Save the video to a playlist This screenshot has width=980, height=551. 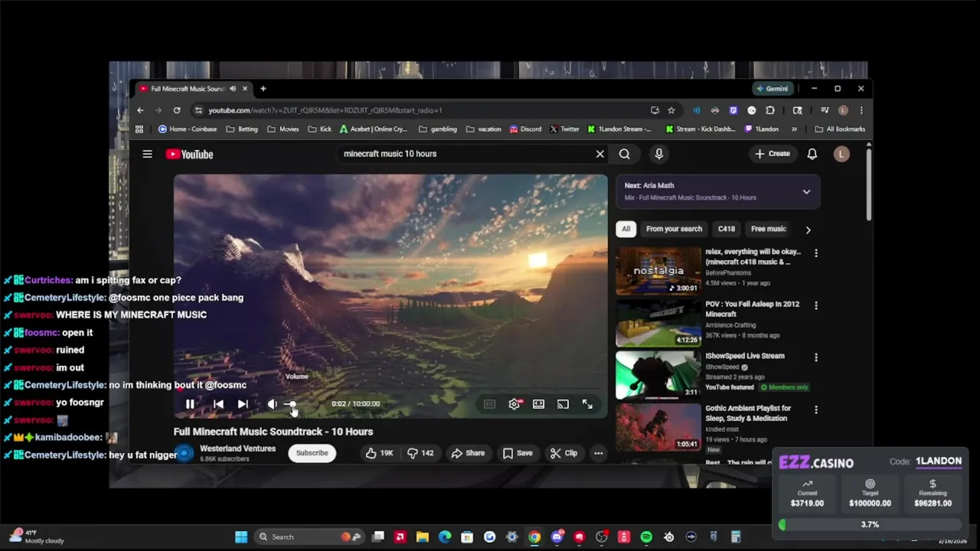pyautogui.click(x=518, y=453)
